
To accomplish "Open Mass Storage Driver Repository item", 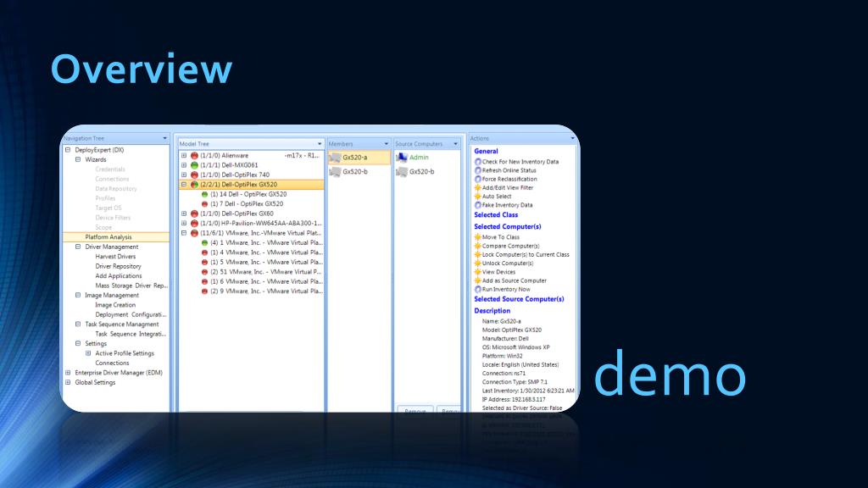I will (131, 286).
